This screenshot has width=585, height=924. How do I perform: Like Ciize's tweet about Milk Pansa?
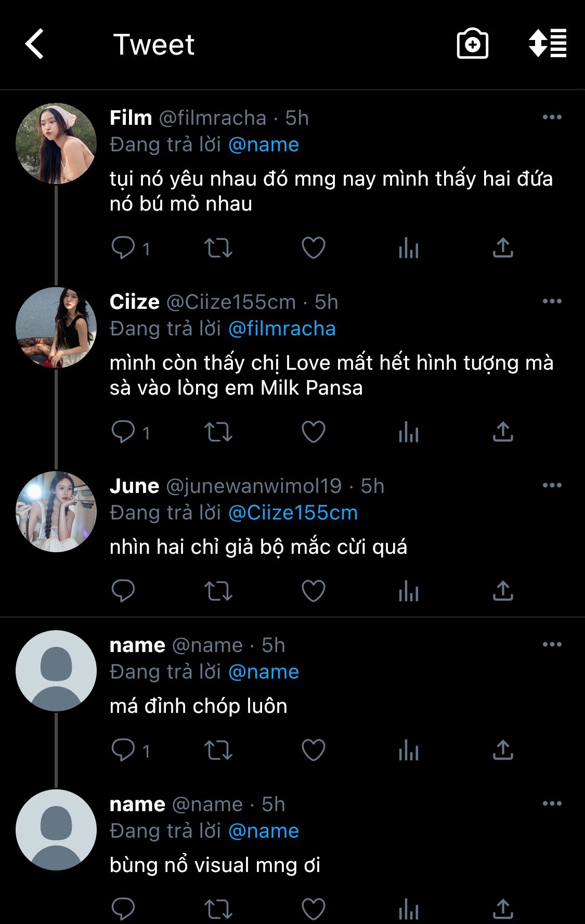(314, 432)
